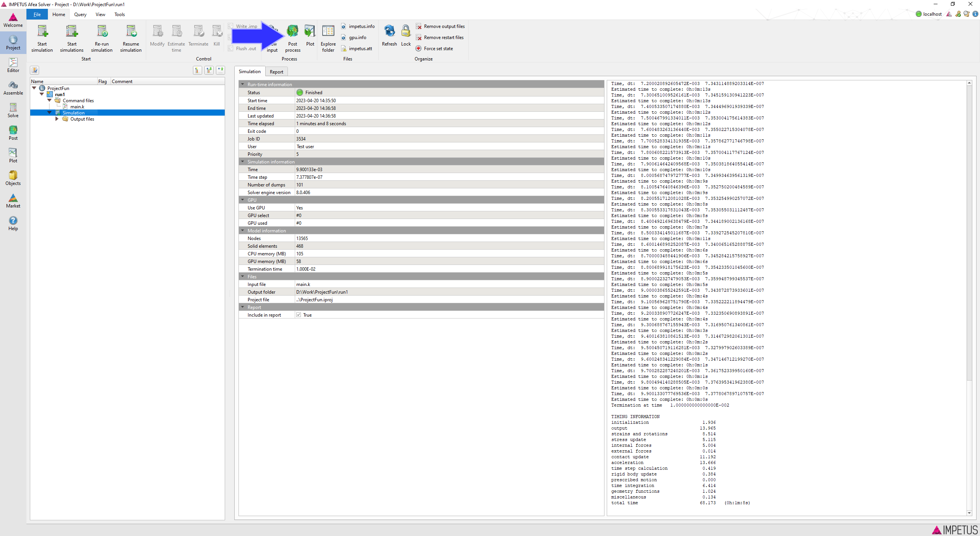This screenshot has width=980, height=536.
Task: Open the File menu
Action: tap(37, 15)
